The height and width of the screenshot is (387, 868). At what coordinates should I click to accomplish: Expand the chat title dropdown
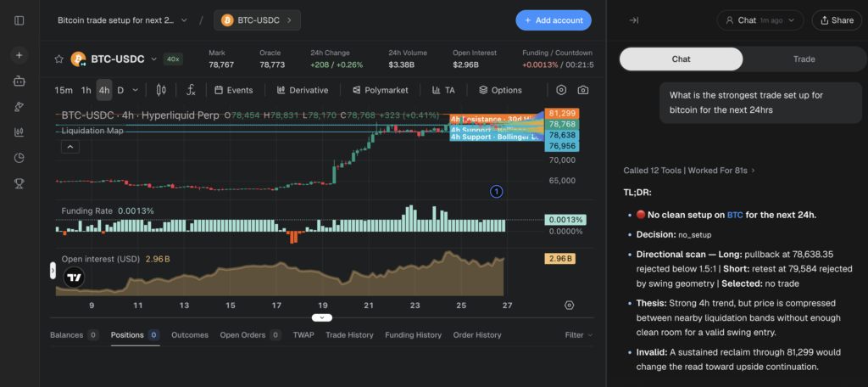[x=184, y=20]
